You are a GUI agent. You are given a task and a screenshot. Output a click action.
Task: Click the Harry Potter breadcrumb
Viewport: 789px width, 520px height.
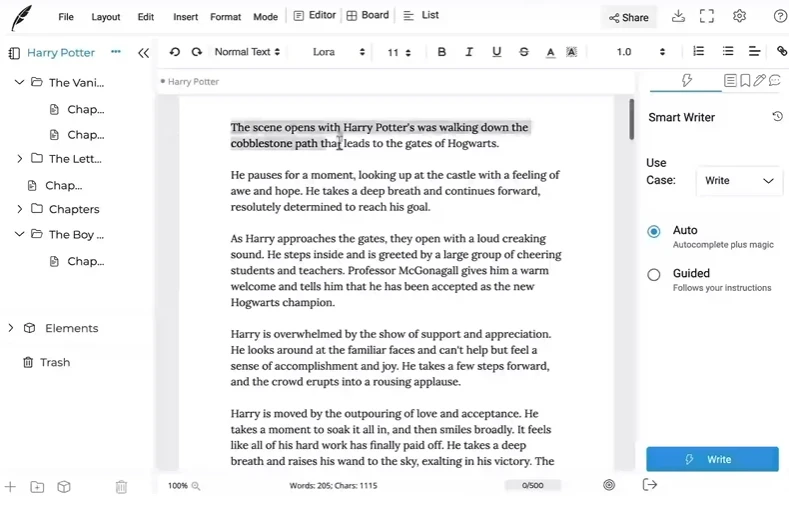pyautogui.click(x=193, y=82)
